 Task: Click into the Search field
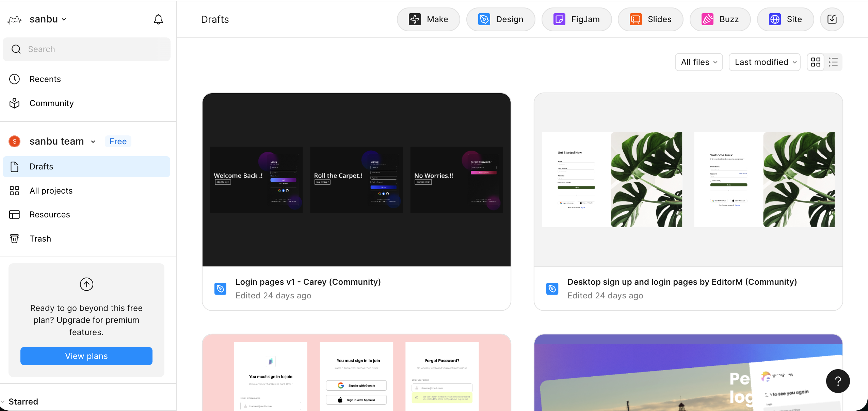[x=87, y=49]
